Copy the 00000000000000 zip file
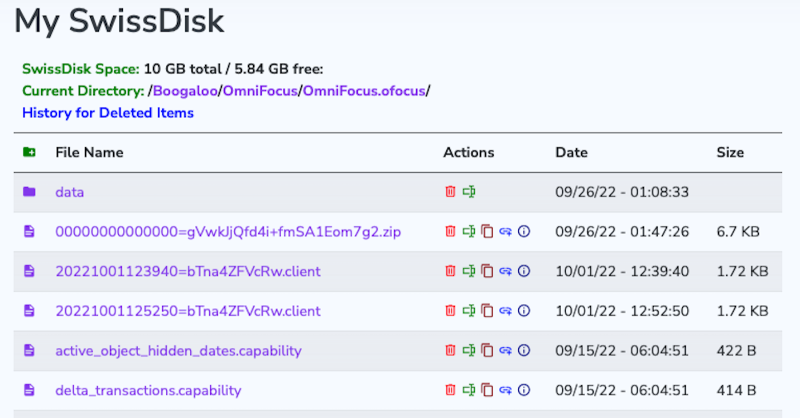The image size is (800, 418). coord(487,232)
